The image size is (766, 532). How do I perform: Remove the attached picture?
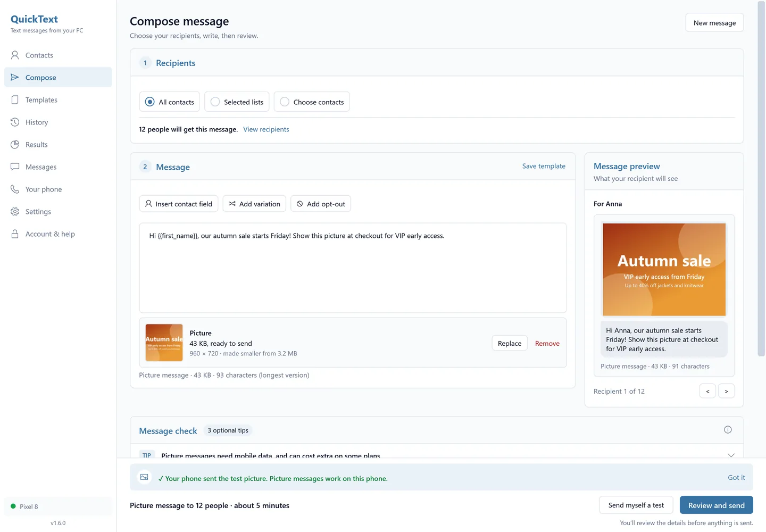click(x=547, y=344)
